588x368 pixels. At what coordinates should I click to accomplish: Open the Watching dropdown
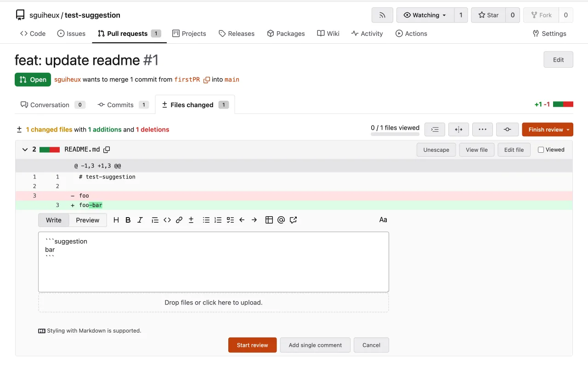point(425,15)
